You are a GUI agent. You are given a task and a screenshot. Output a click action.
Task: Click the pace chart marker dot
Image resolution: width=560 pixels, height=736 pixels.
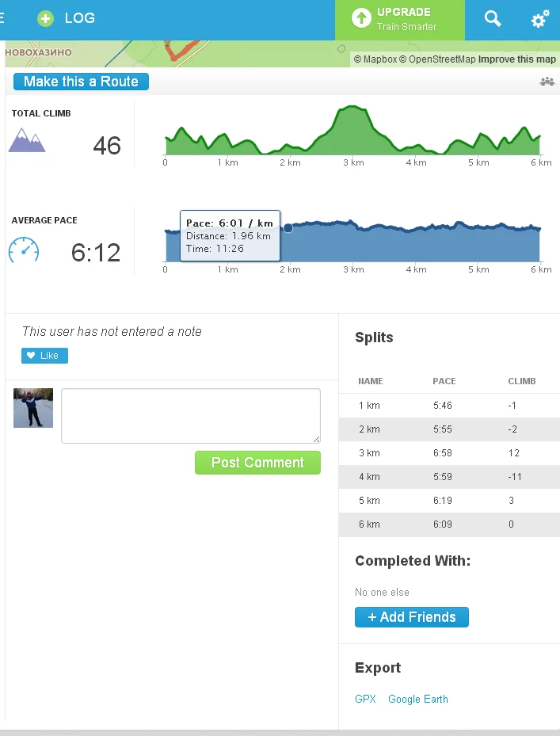[x=288, y=228]
